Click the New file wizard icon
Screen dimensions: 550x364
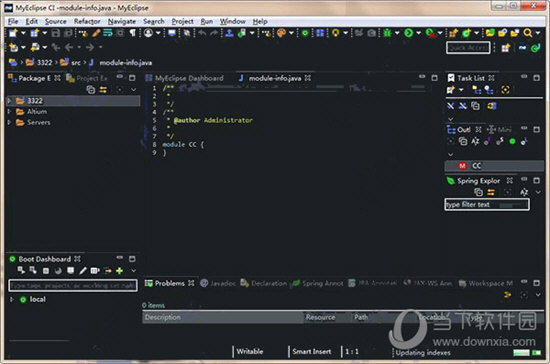13,33
